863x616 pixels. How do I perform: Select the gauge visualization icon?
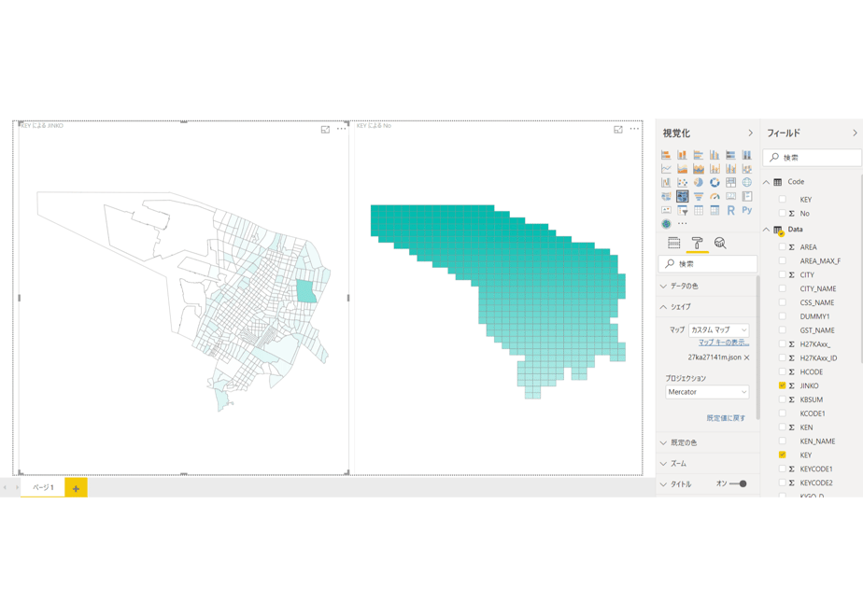714,196
